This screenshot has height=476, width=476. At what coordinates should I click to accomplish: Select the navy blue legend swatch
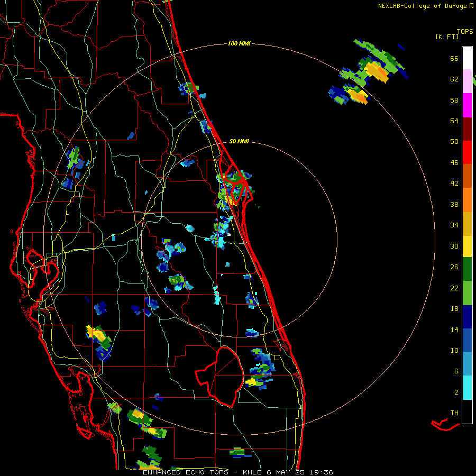tap(467, 317)
